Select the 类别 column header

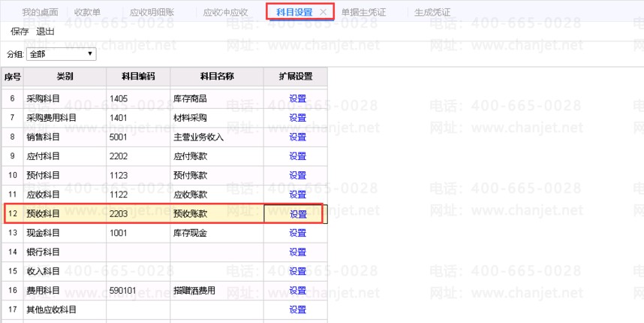(65, 77)
